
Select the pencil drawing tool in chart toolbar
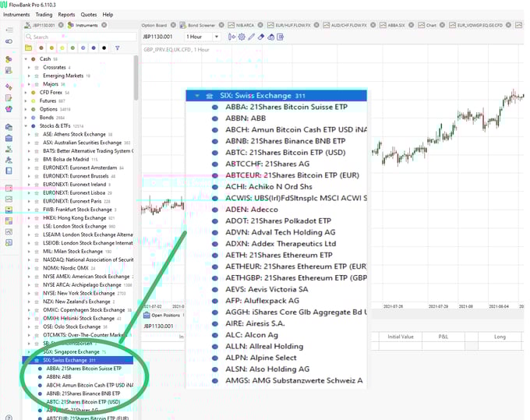[x=251, y=37]
